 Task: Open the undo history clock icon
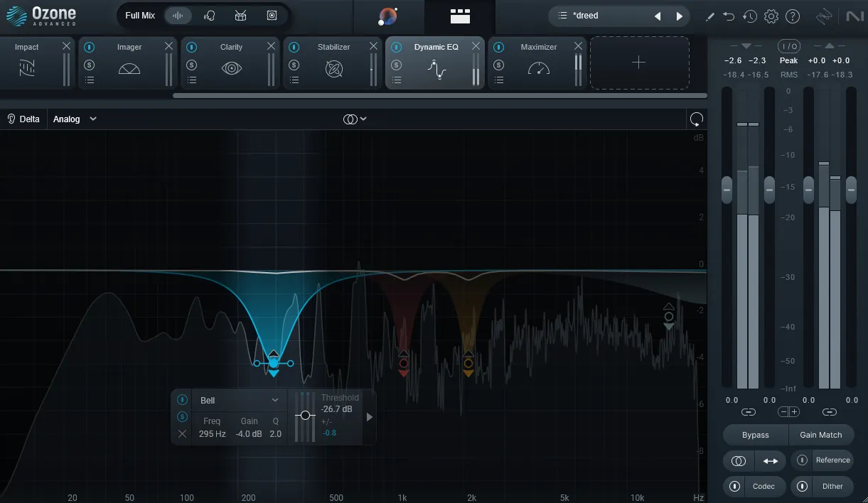(x=750, y=16)
